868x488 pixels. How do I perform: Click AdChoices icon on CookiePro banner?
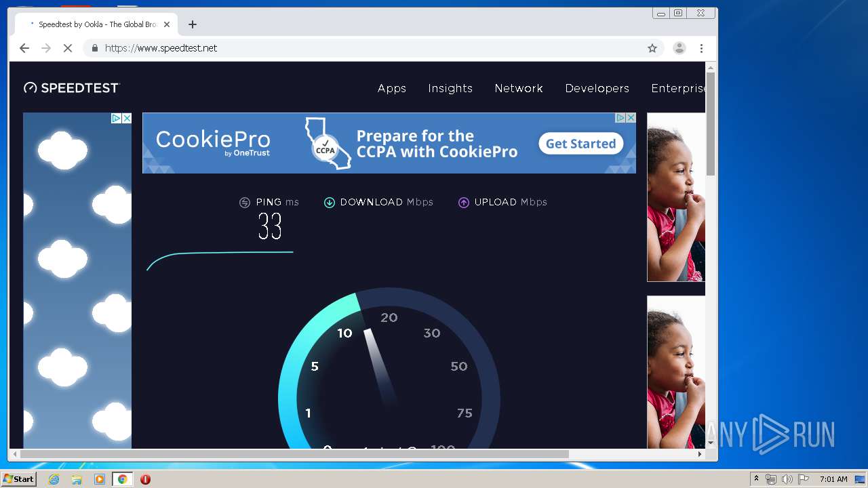pyautogui.click(x=620, y=117)
